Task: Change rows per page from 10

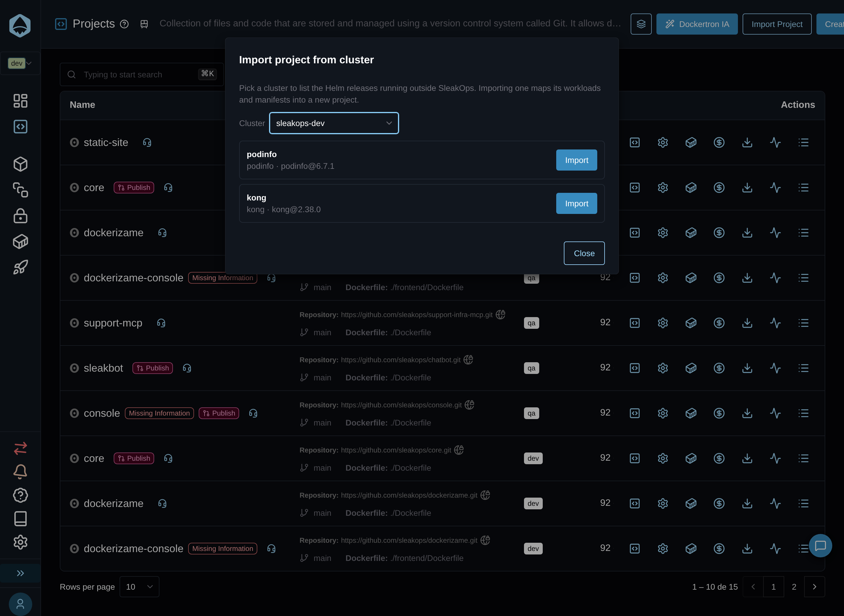Action: pyautogui.click(x=139, y=586)
